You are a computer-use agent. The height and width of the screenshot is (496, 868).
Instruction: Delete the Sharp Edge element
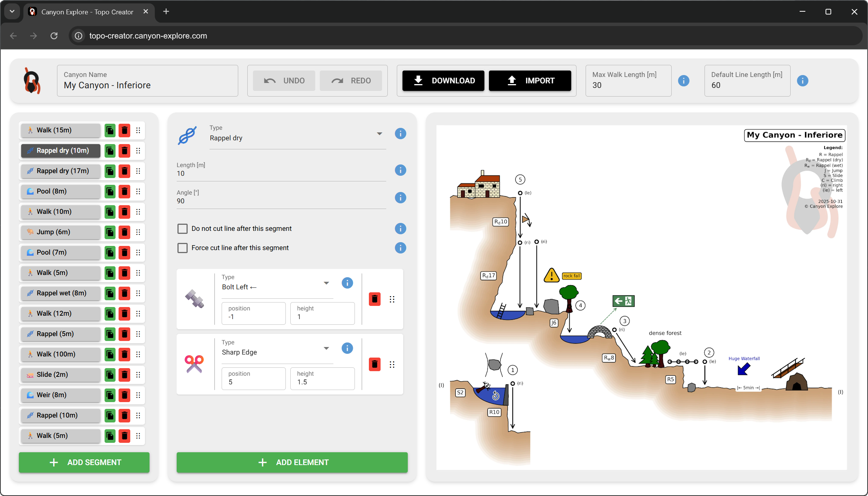point(375,364)
